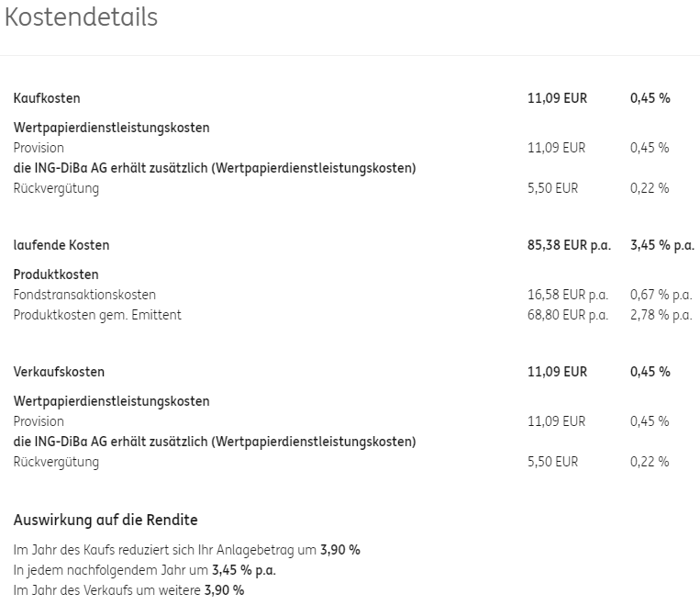700x605 pixels.
Task: Select the Rückvergütung label under Verkaufskosten
Action: (56, 462)
